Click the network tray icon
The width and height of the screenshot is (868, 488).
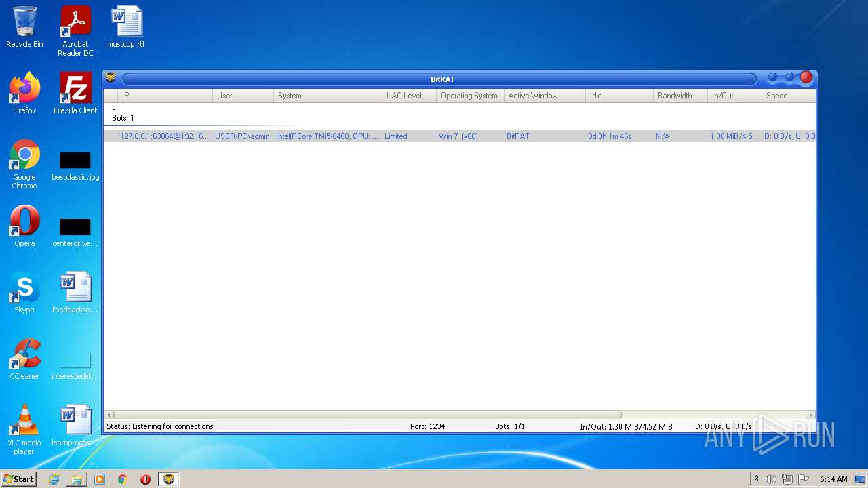[x=787, y=479]
